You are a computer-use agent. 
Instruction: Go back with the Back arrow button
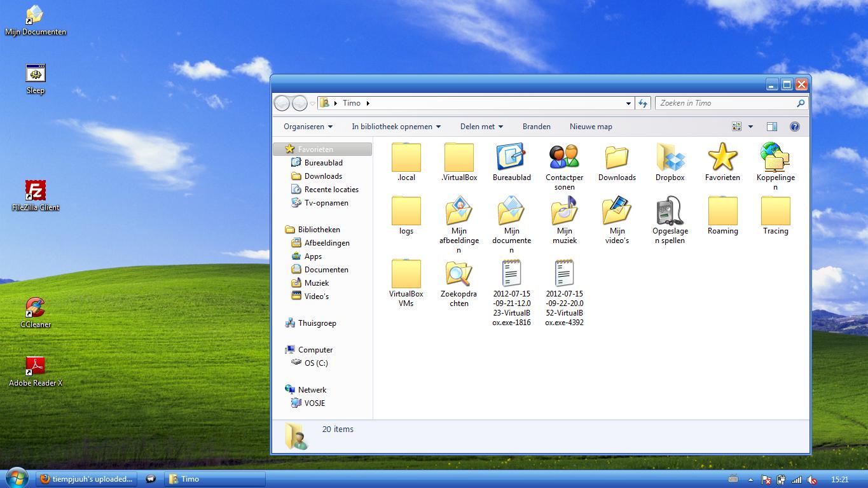tap(282, 103)
